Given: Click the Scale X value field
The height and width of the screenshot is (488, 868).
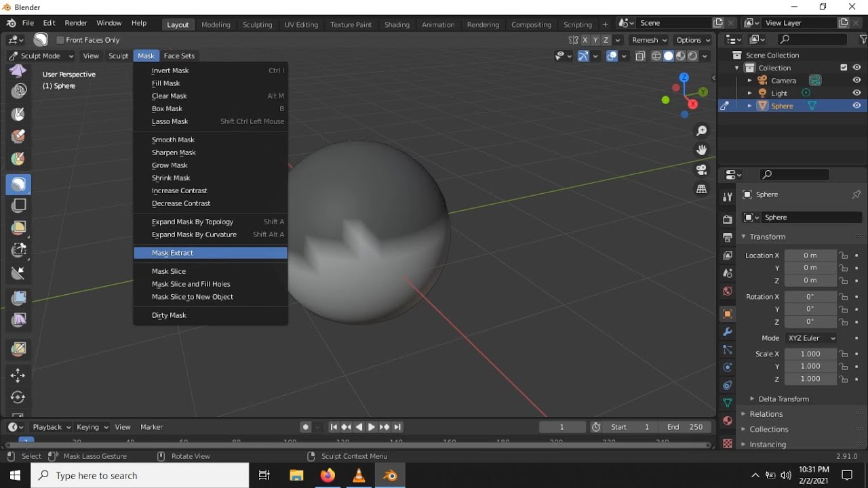Looking at the screenshot, I should pyautogui.click(x=811, y=354).
